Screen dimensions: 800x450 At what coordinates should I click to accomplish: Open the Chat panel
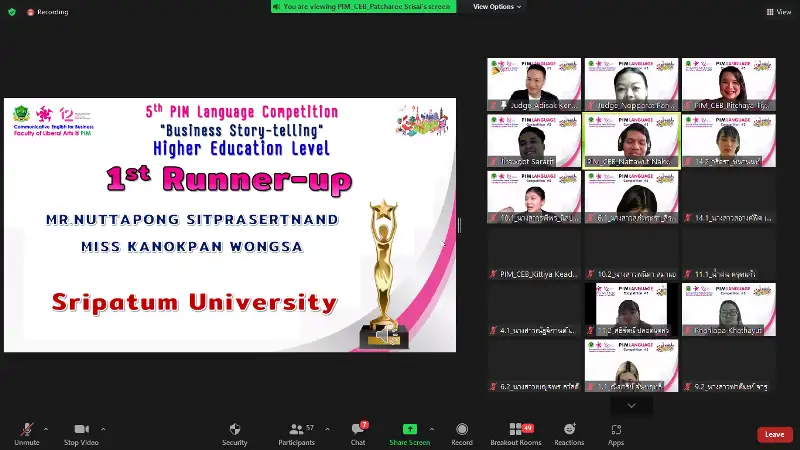[358, 429]
